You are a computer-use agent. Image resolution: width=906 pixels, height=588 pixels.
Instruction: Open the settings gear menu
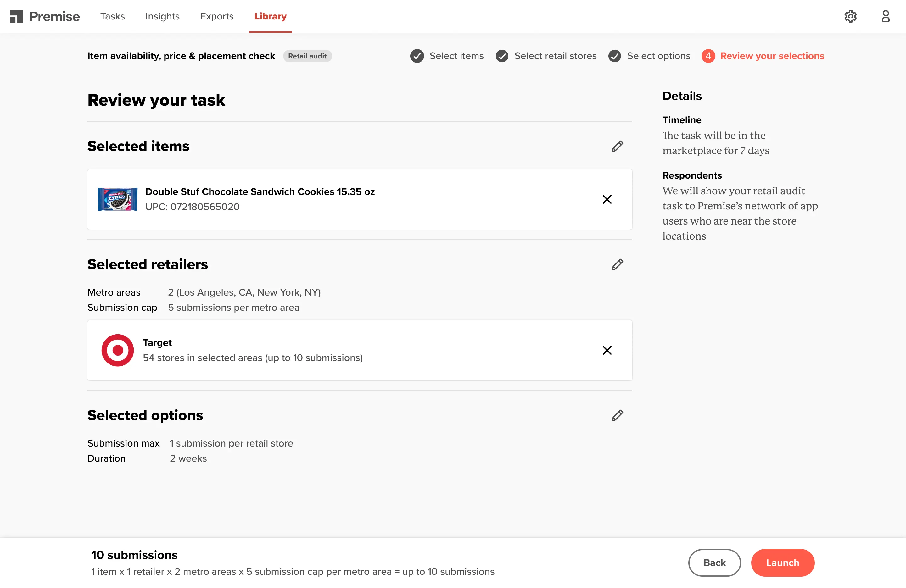851,16
